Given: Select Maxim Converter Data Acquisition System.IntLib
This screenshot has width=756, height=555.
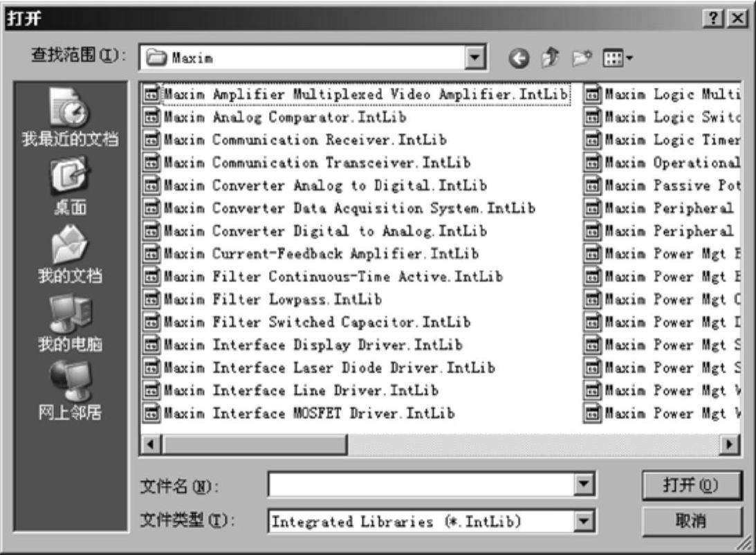Looking at the screenshot, I should tap(340, 208).
